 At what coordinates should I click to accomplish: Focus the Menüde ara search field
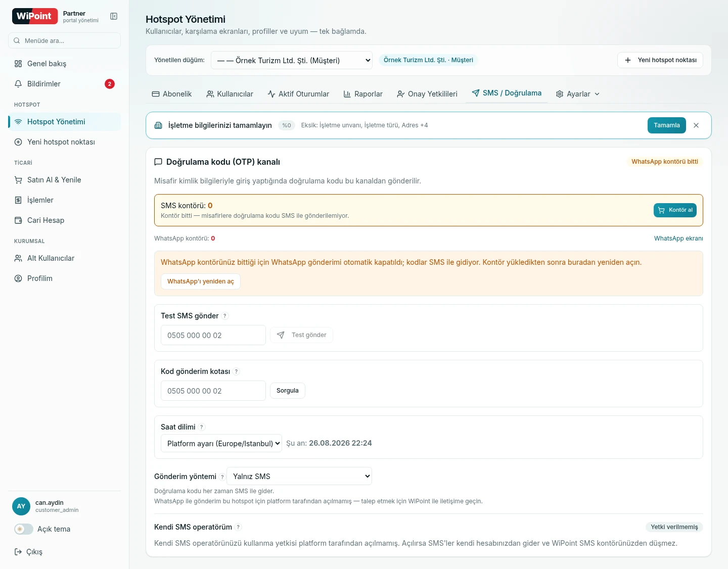tap(65, 40)
